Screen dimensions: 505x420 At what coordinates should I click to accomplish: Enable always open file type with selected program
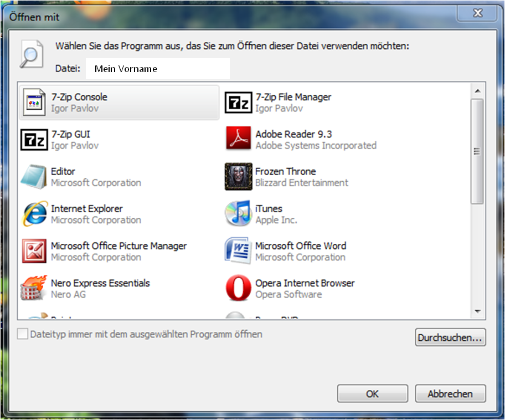[22, 334]
